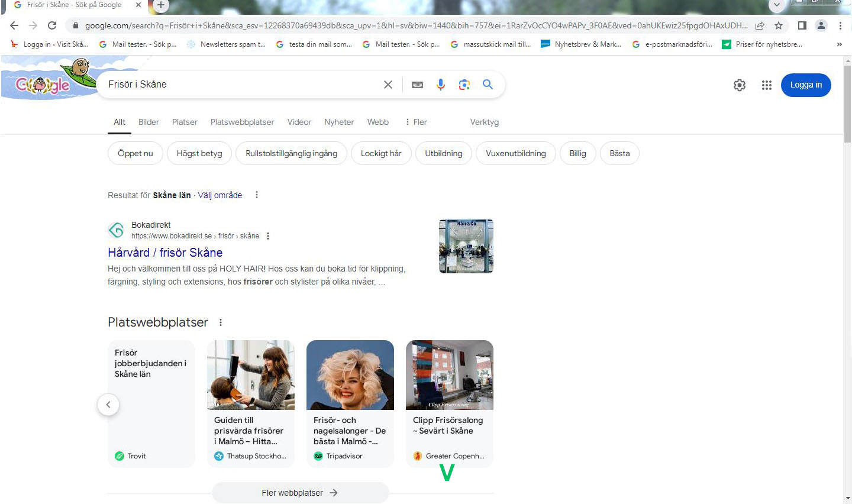Image resolution: width=852 pixels, height=504 pixels.
Task: Apply the Bästa filter chip
Action: tap(619, 153)
